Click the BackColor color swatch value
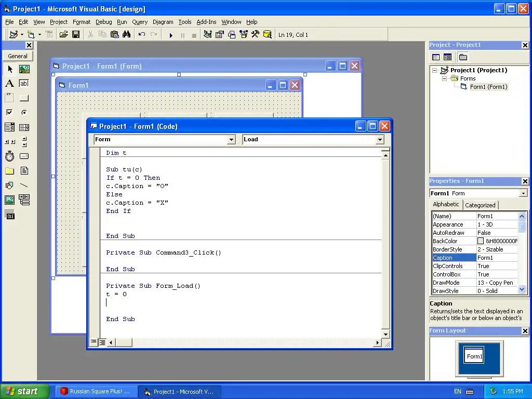Viewport: 532px width, 399px height. (x=481, y=241)
